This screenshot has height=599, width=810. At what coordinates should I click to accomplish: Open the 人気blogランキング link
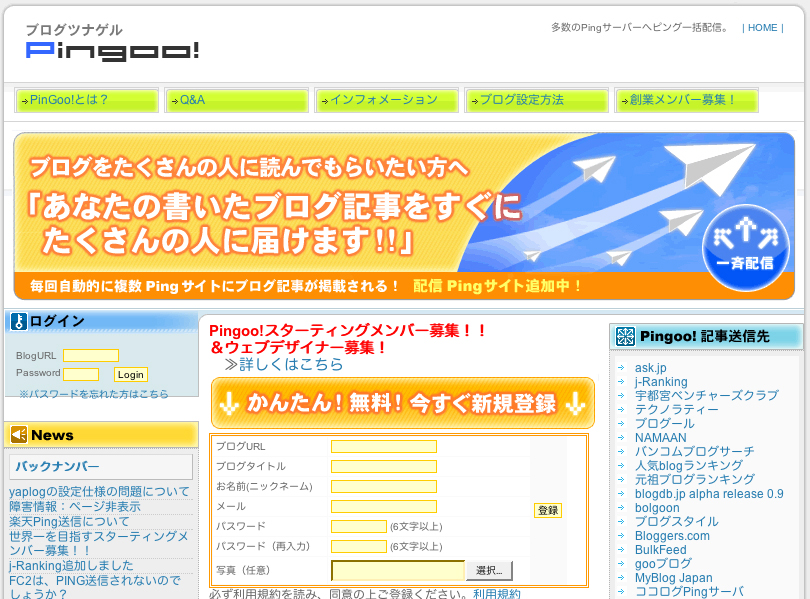[689, 465]
